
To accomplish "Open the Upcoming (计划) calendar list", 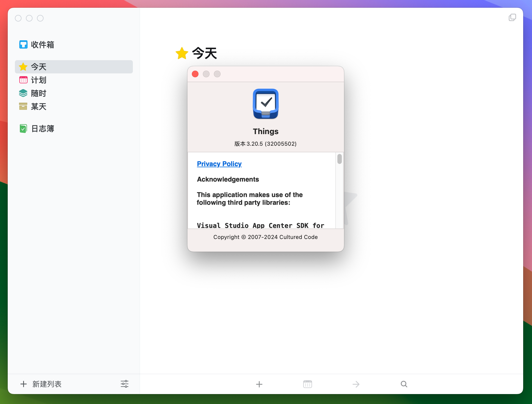I will click(x=39, y=80).
